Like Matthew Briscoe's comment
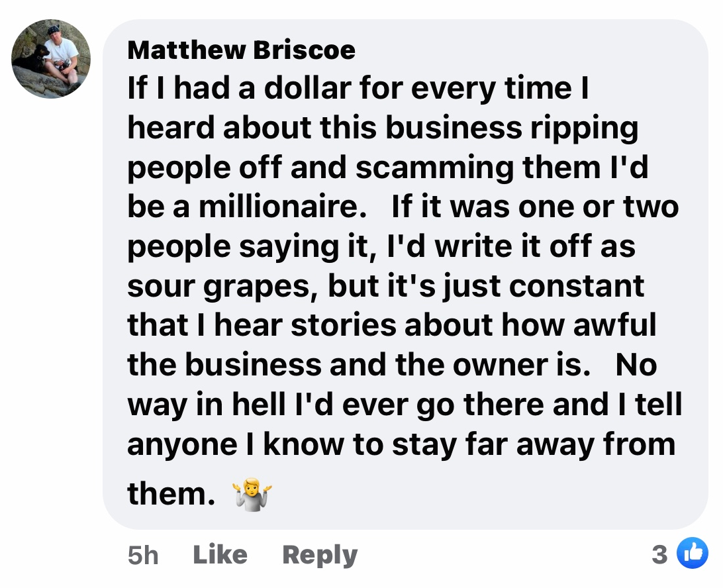 coord(220,554)
